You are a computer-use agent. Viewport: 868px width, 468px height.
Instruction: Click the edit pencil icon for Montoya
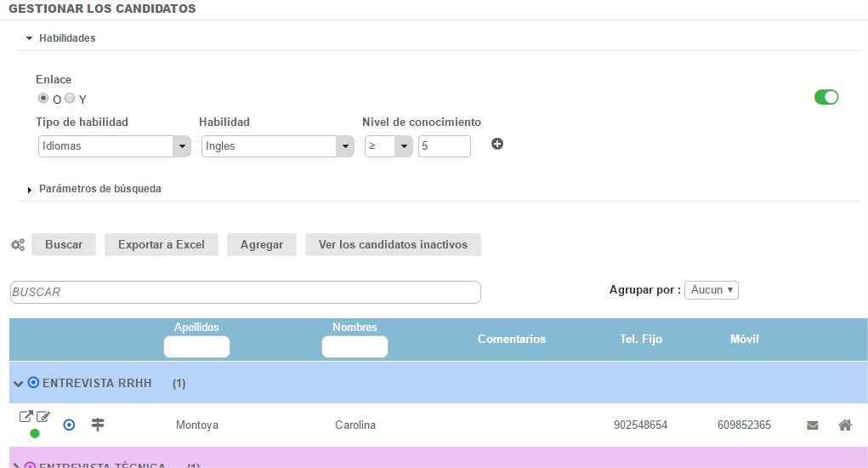coord(43,417)
